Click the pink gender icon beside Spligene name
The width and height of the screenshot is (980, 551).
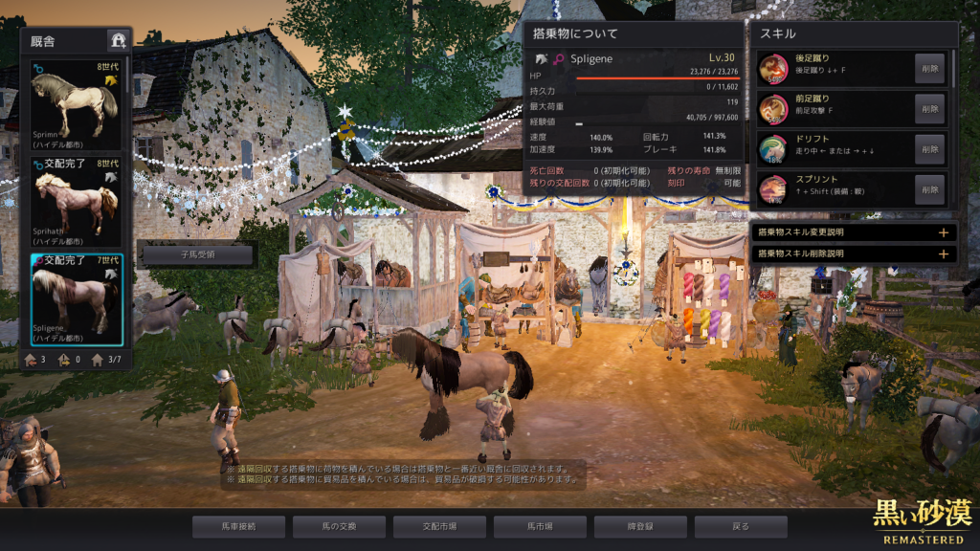559,59
